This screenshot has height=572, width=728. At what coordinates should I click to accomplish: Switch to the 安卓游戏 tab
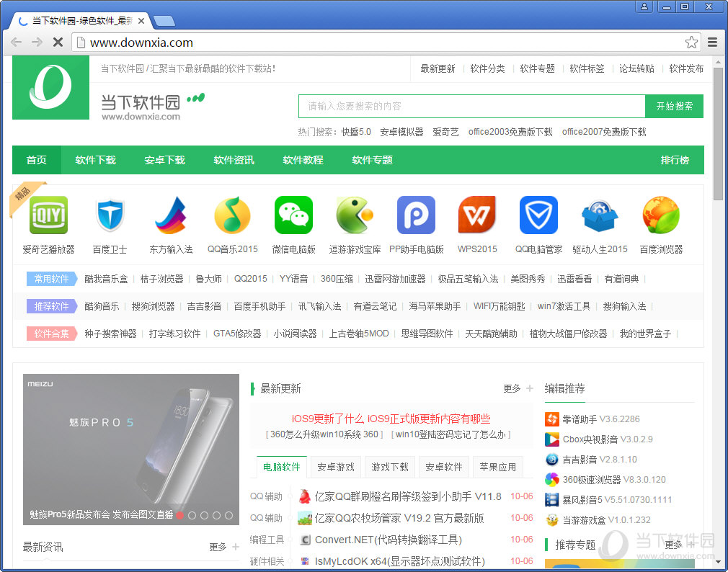[x=336, y=467]
